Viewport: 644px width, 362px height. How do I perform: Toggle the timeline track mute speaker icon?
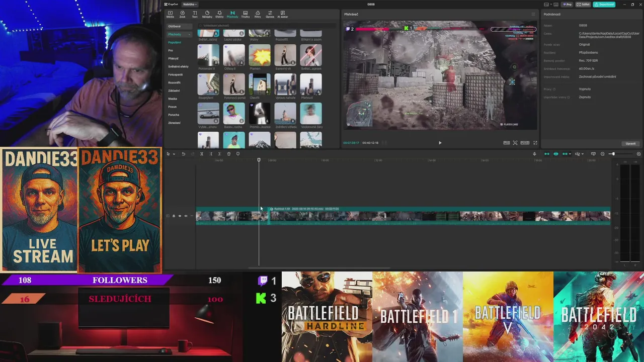(x=186, y=216)
